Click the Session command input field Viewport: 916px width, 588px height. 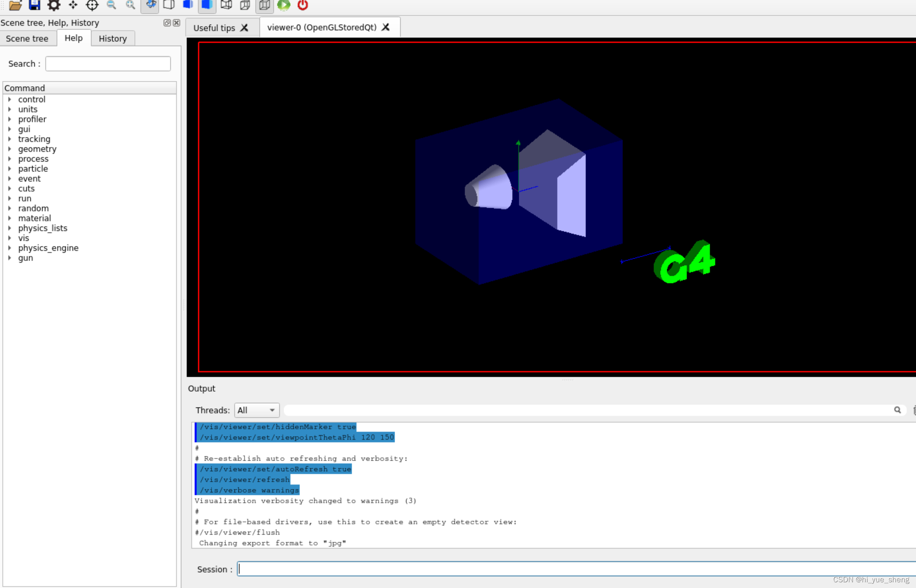pos(572,569)
